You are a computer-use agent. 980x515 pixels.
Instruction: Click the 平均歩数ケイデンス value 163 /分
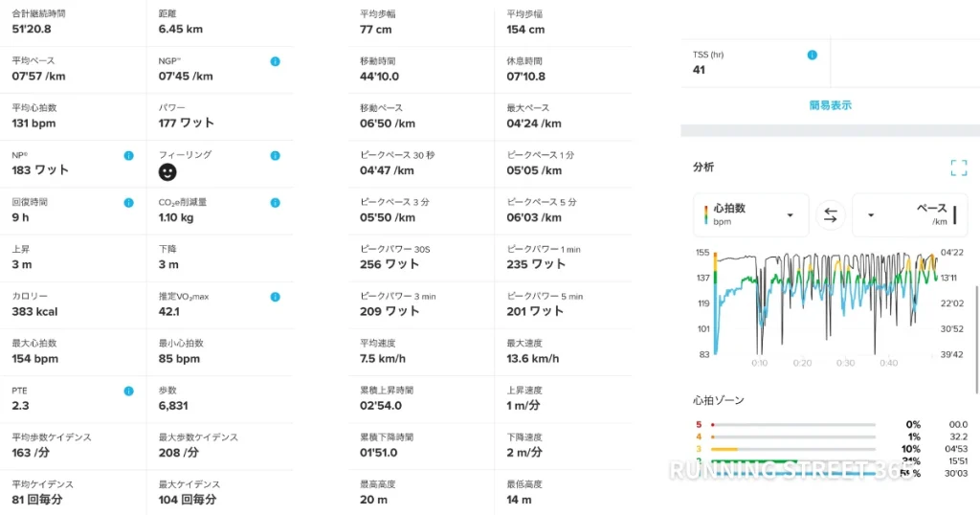coord(30,453)
